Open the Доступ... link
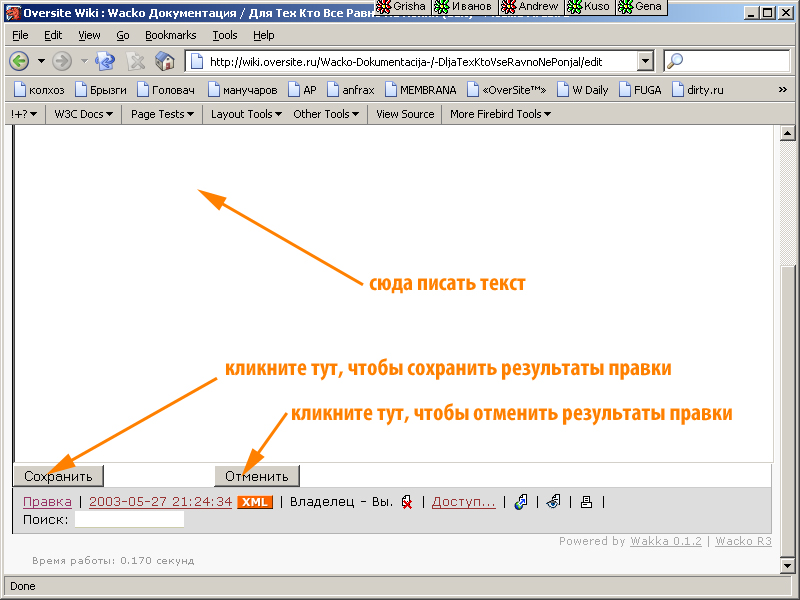The width and height of the screenshot is (800, 600). coord(463,502)
